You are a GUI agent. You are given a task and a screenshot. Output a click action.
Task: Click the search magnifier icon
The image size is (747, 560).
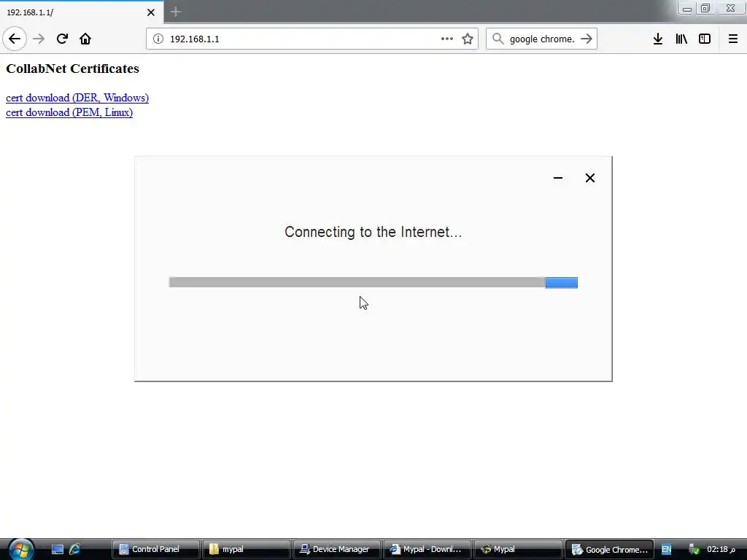pos(498,39)
